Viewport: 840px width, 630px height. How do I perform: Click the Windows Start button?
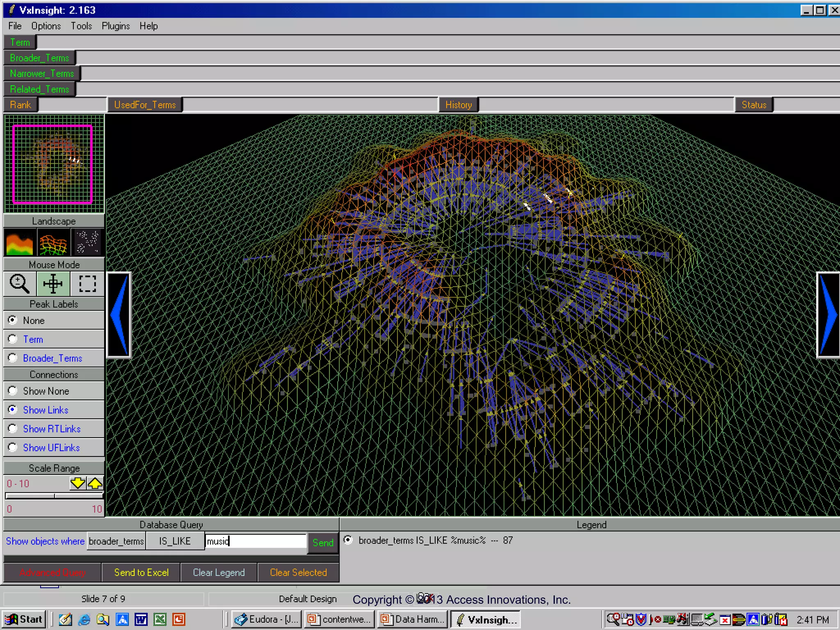click(x=24, y=619)
